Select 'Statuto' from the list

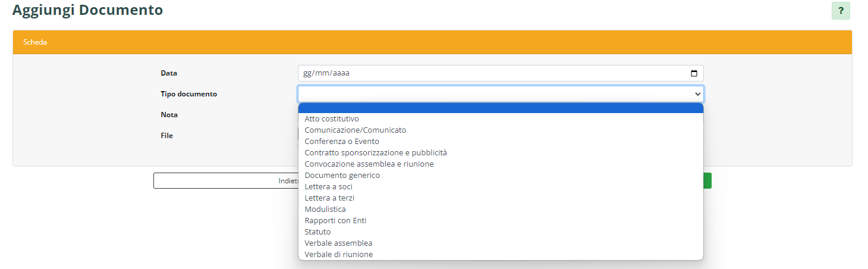tap(317, 232)
